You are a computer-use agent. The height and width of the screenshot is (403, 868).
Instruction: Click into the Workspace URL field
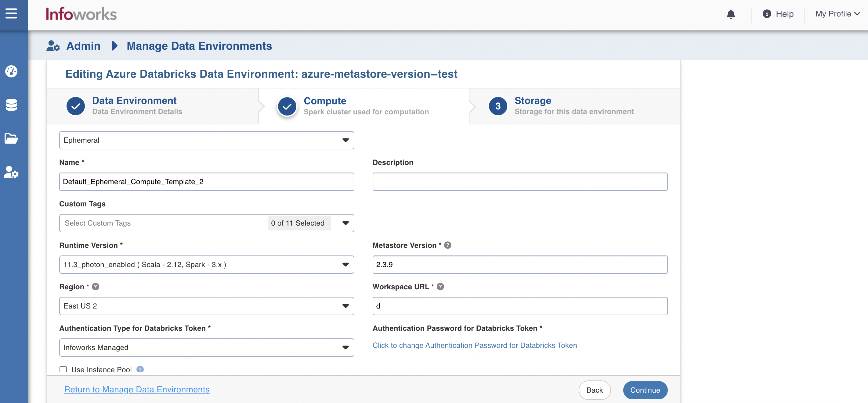[520, 306]
